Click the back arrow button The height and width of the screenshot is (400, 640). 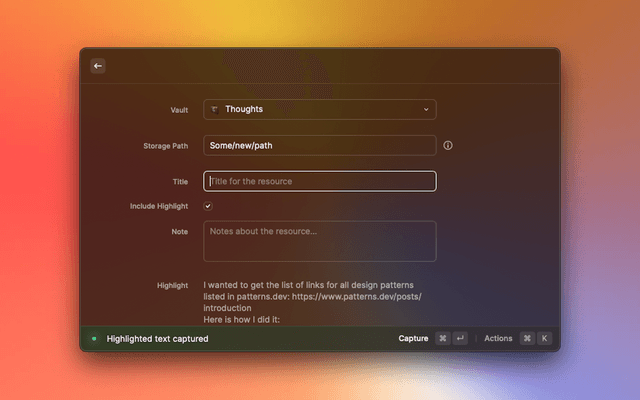98,66
